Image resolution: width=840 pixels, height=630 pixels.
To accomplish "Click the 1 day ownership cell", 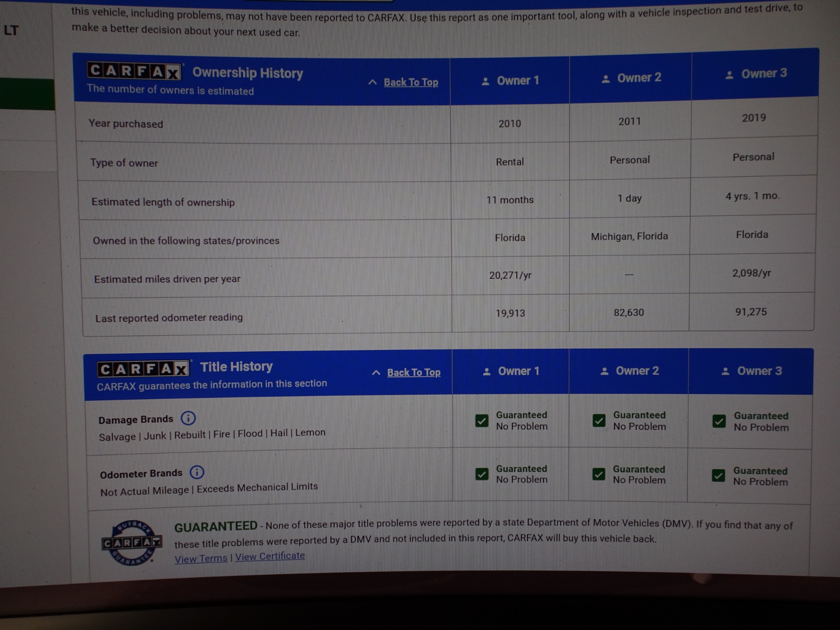I will tap(629, 198).
